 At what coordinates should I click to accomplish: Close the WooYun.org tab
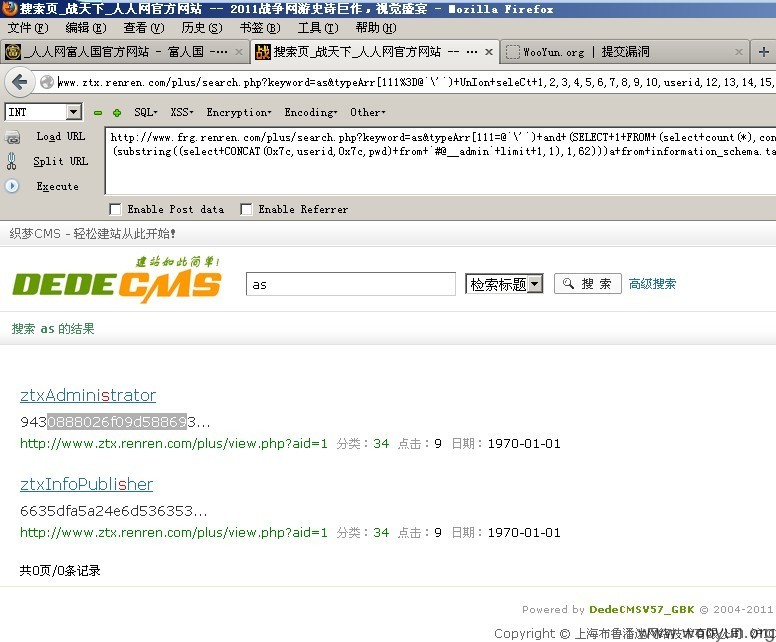pyautogui.click(x=739, y=52)
